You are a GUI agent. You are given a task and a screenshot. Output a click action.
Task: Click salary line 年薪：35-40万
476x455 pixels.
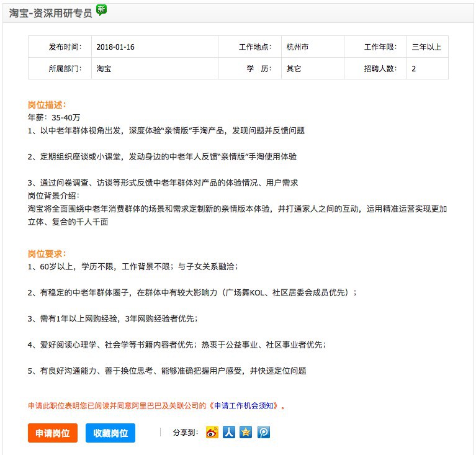[54, 117]
